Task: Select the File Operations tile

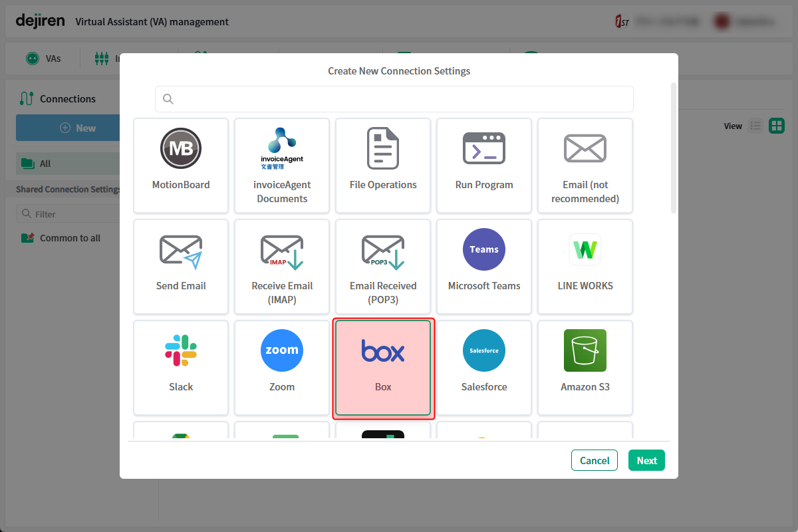Action: [383, 166]
